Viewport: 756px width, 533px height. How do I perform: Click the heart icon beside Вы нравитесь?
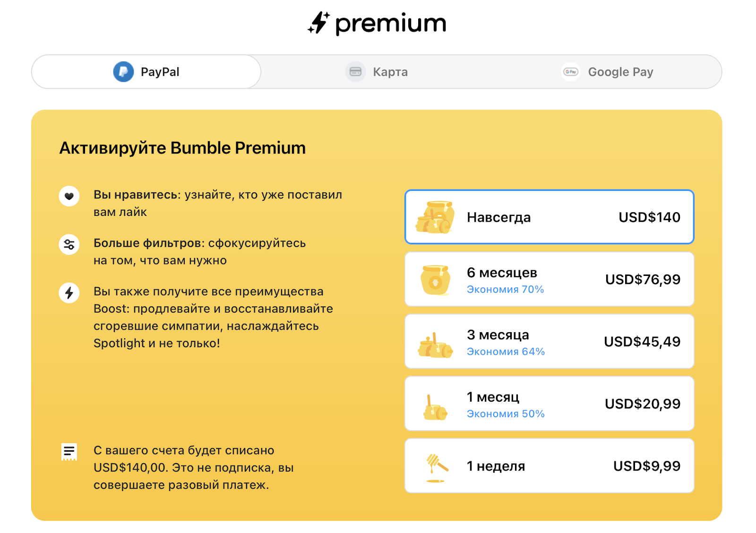click(x=69, y=196)
